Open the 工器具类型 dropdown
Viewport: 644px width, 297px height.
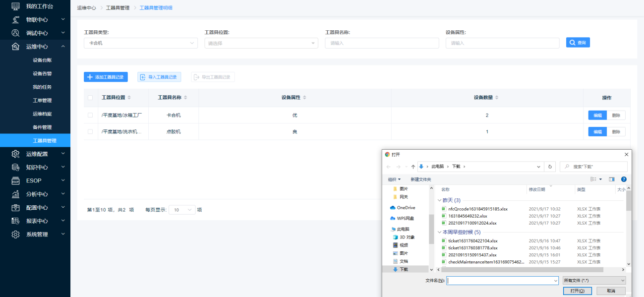(x=141, y=43)
